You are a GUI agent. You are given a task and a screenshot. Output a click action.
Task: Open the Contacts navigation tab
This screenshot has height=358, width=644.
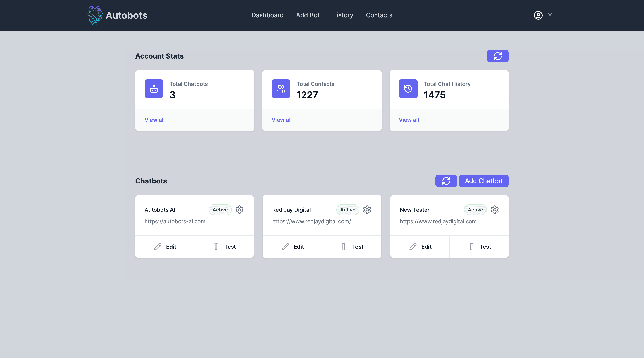point(379,15)
